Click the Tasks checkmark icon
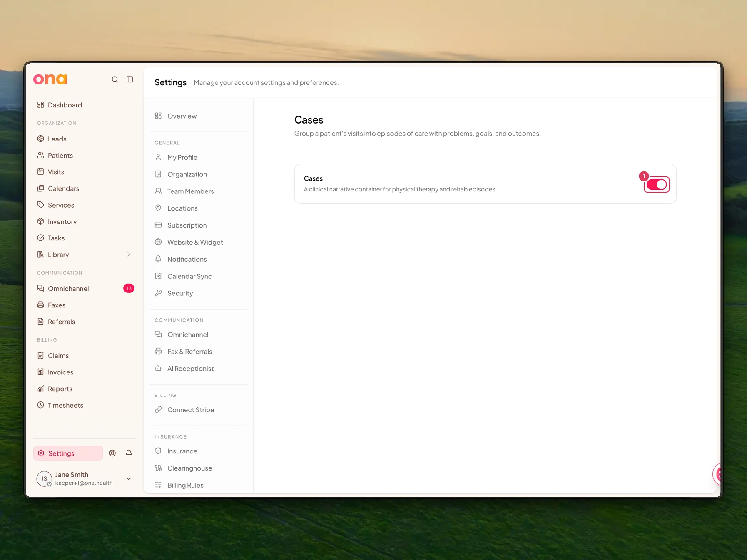The width and height of the screenshot is (747, 560). point(40,238)
